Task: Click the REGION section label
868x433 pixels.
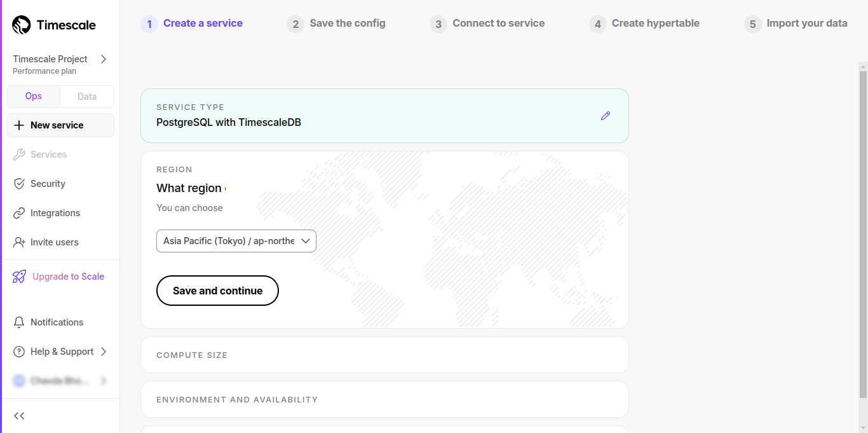Action: [174, 170]
